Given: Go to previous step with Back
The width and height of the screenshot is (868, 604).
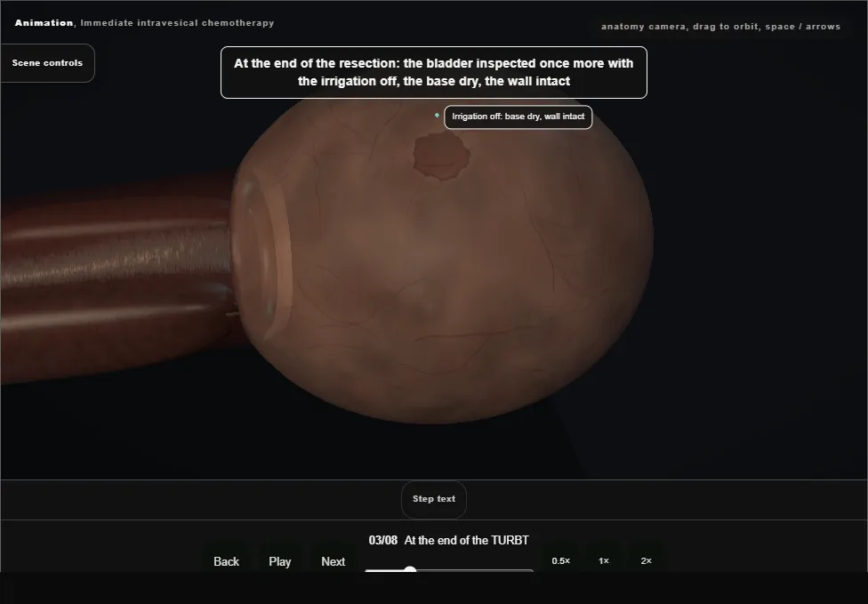Looking at the screenshot, I should point(227,561).
